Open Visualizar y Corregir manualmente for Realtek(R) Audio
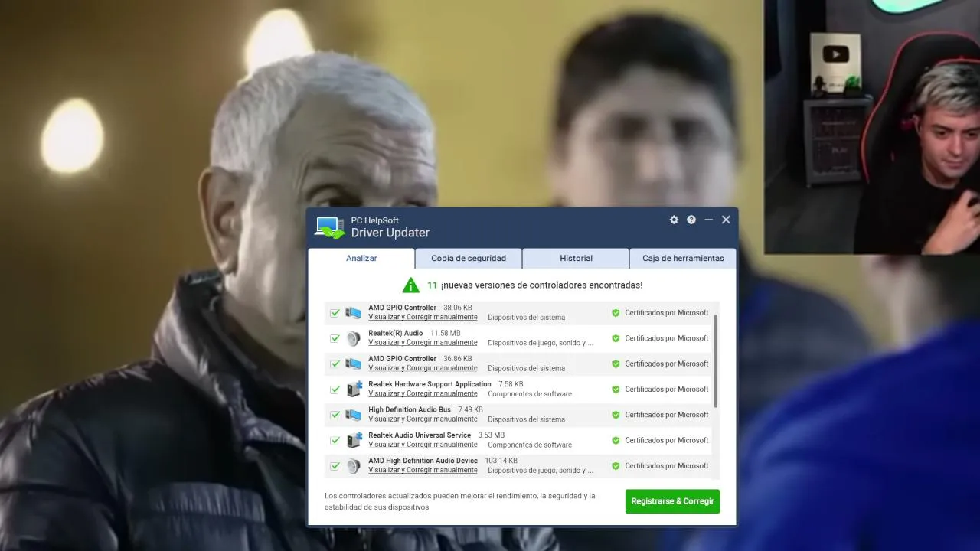This screenshot has width=980, height=551. (423, 343)
